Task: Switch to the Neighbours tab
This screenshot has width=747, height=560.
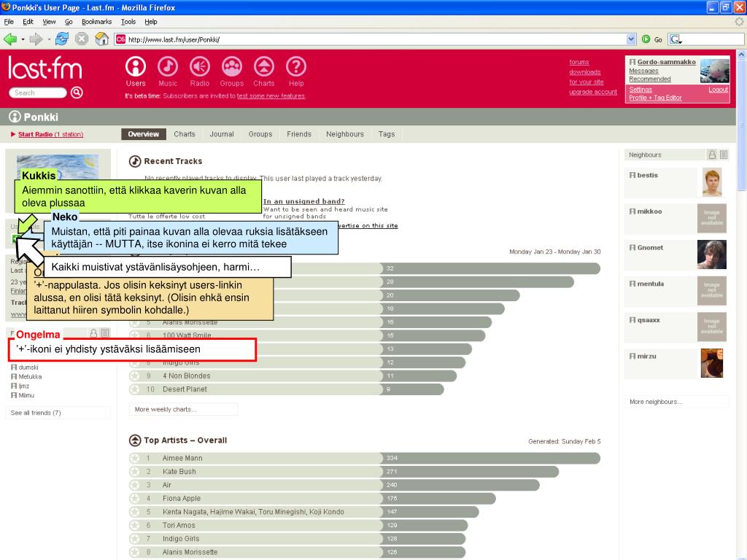Action: pyautogui.click(x=345, y=134)
